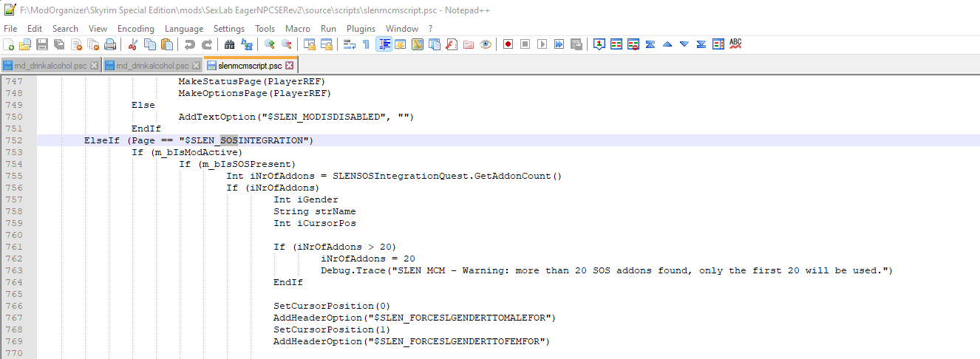Image resolution: width=980 pixels, height=359 pixels.
Task: Toggle synchronize horizontal scrolling icon
Action: pos(327,44)
